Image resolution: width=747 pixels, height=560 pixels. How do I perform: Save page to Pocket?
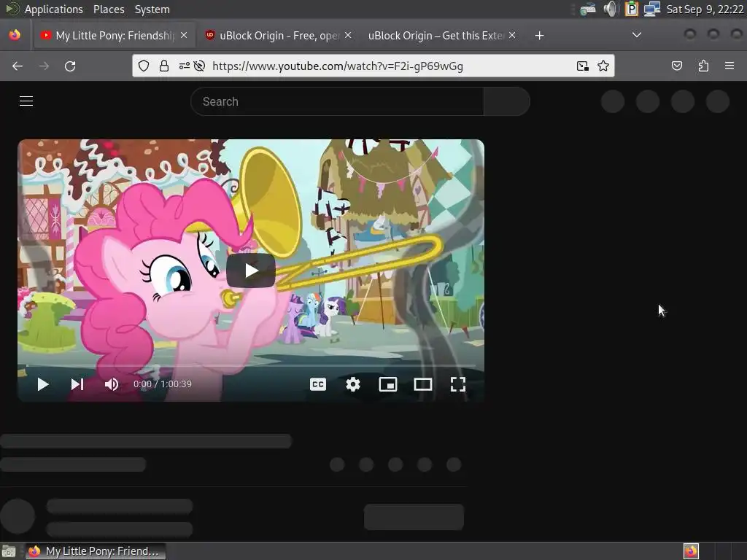[x=677, y=66]
